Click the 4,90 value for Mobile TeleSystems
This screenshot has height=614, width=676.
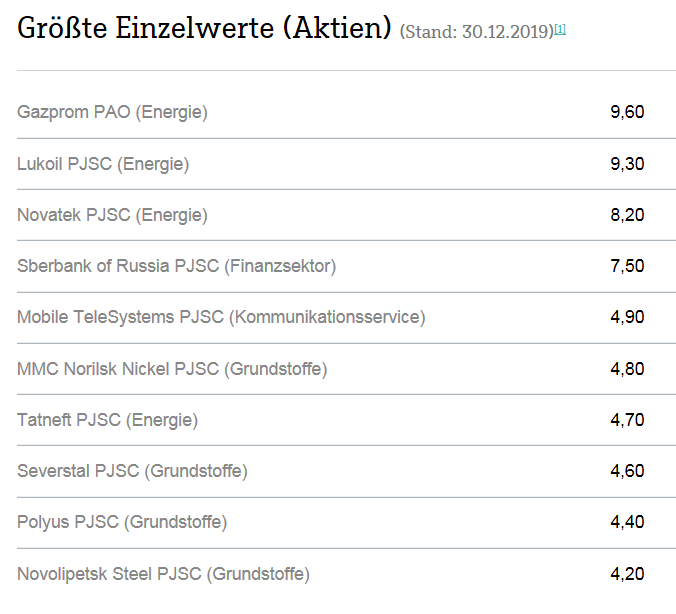(627, 317)
